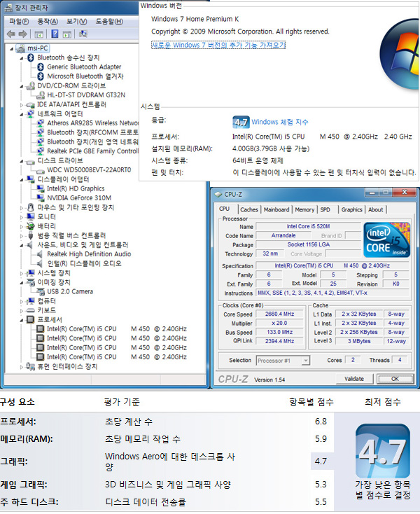
Task: Collapse the DVD/CD-ROM 드라이브 tree node
Action: pos(22,87)
